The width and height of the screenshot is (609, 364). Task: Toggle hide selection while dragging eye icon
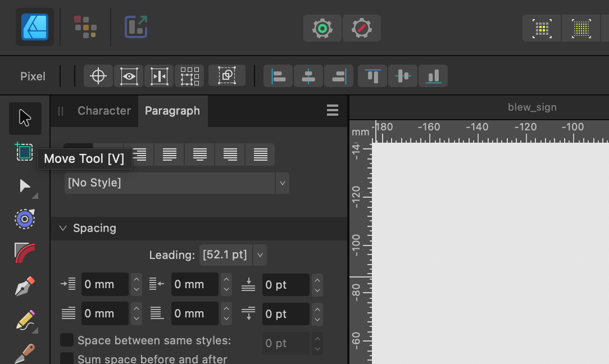click(129, 76)
